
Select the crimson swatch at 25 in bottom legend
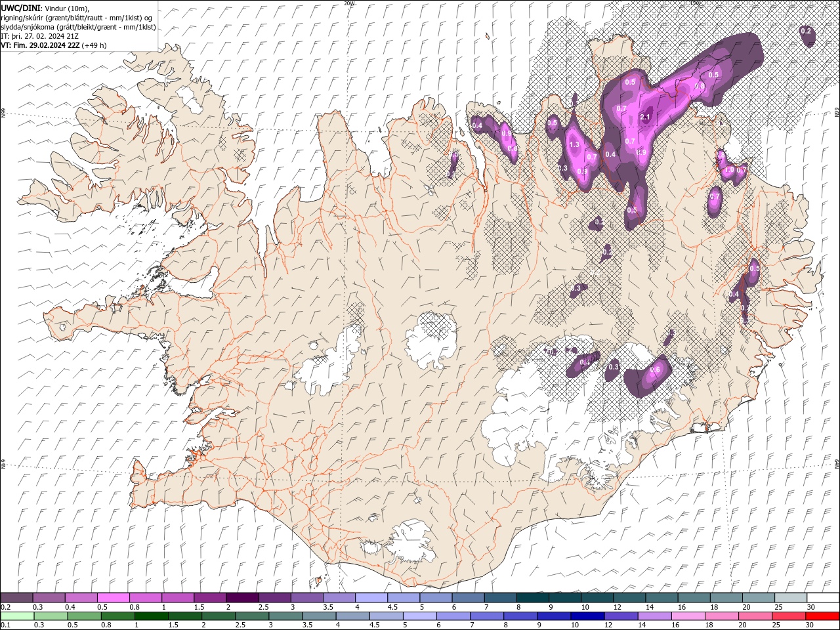(788, 616)
